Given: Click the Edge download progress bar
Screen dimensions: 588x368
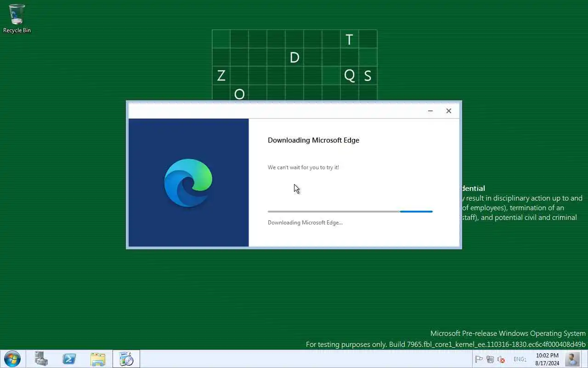Looking at the screenshot, I should tap(350, 212).
